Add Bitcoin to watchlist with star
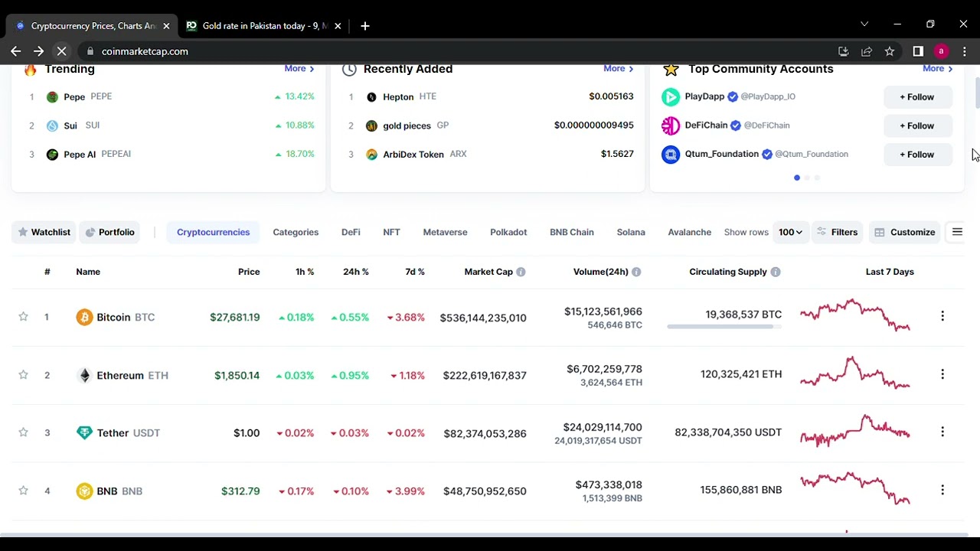 [23, 317]
